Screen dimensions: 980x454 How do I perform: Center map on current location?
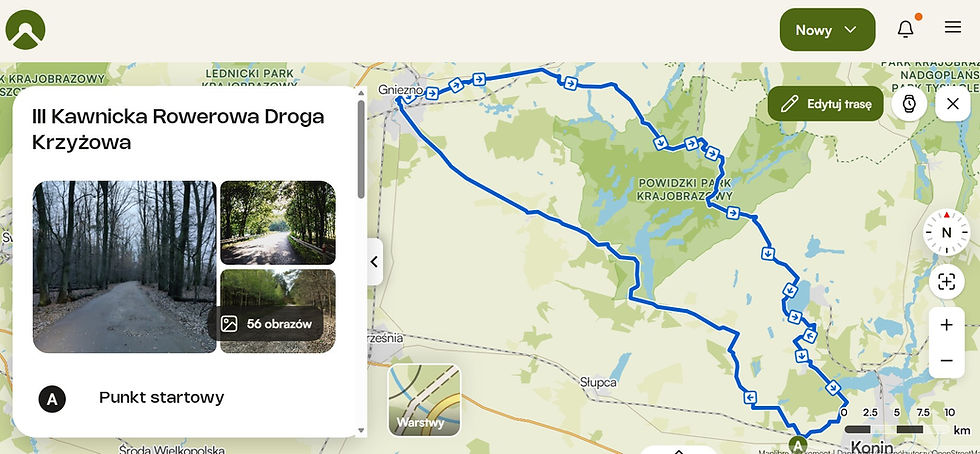point(946,282)
